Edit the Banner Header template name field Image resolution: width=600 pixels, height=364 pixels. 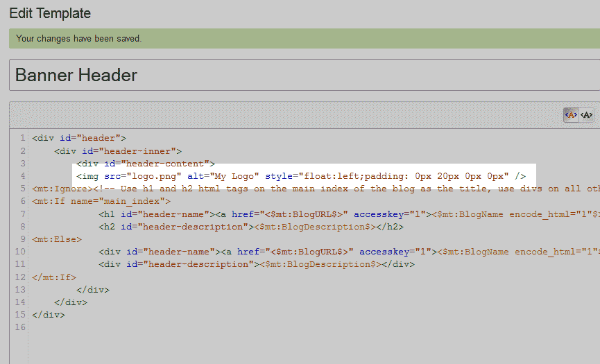pos(305,75)
